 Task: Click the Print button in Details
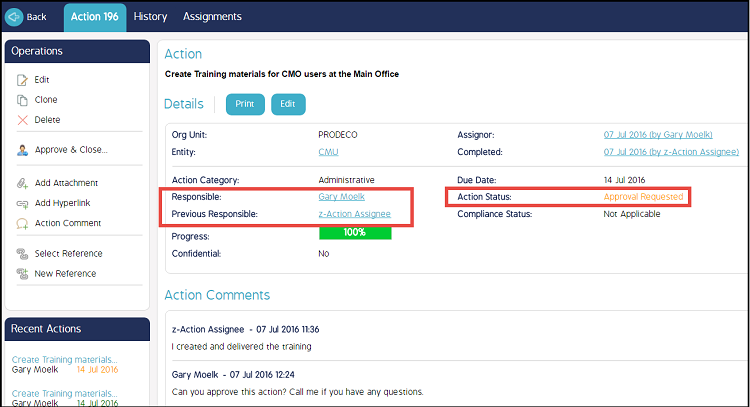pos(245,104)
